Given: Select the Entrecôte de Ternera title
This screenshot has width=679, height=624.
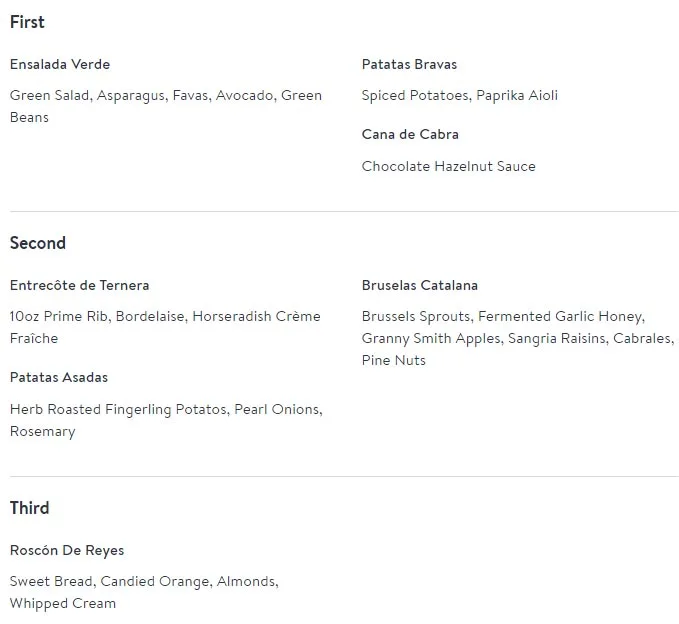Looking at the screenshot, I should pyautogui.click(x=79, y=285).
